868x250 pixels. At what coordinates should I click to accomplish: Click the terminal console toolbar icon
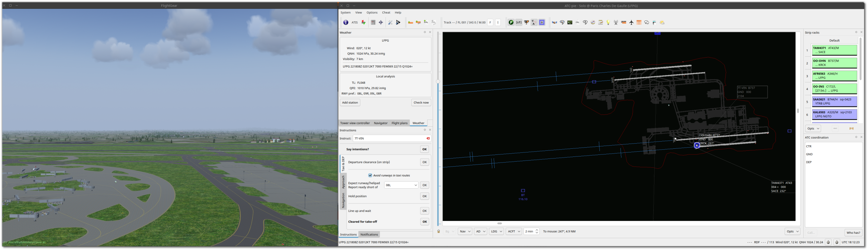570,22
